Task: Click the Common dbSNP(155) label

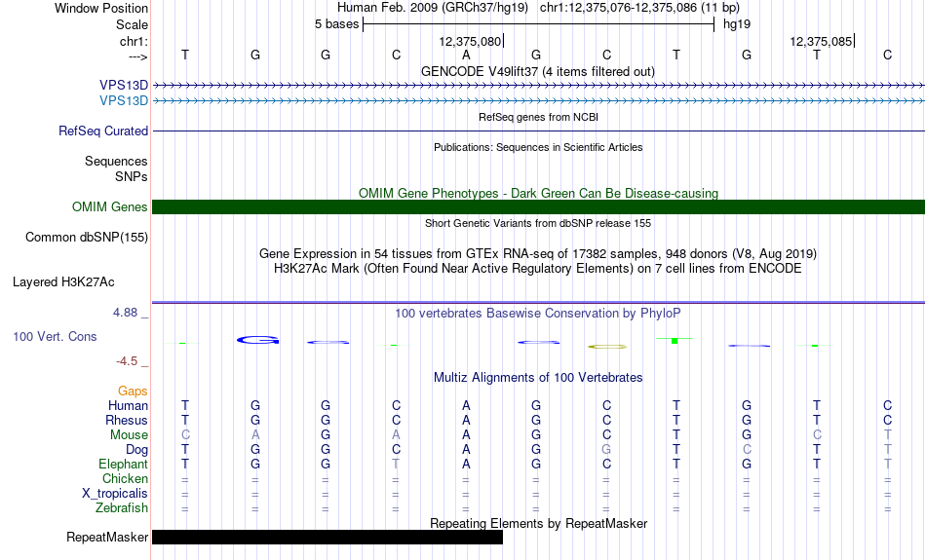Action: pyautogui.click(x=86, y=238)
